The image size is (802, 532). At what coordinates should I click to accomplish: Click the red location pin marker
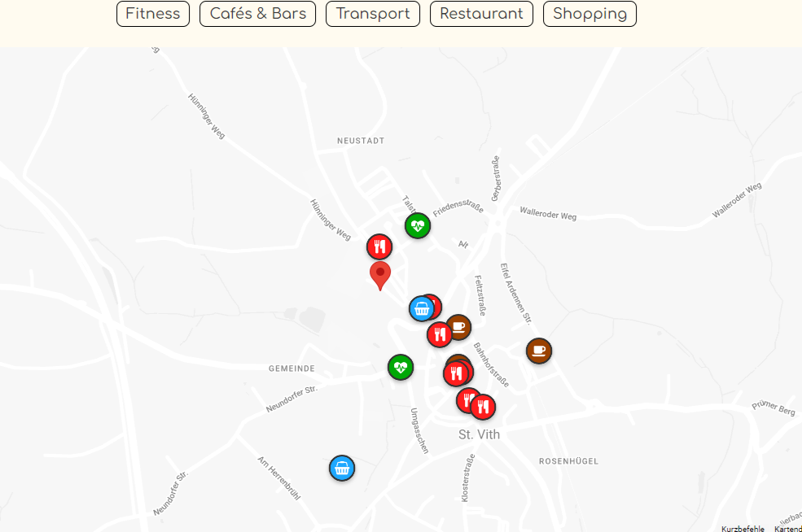tap(380, 276)
